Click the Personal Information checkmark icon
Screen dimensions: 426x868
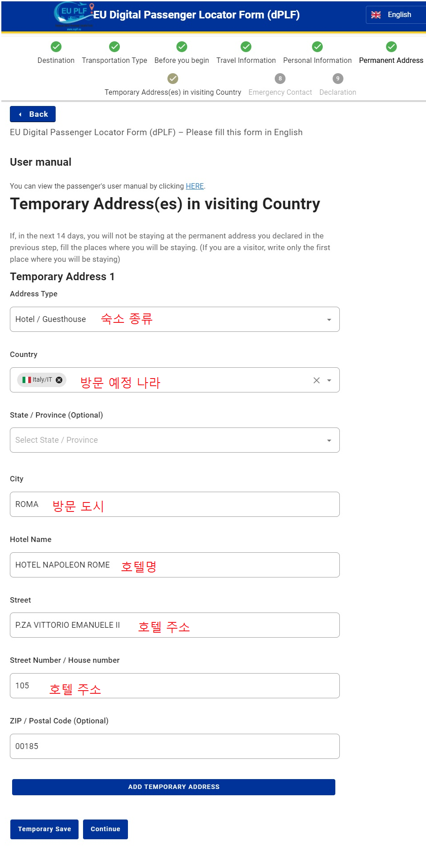coord(317,47)
